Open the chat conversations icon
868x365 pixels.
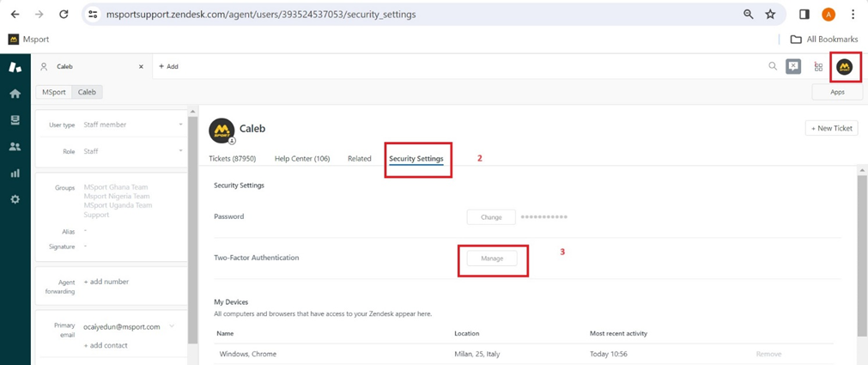click(793, 66)
